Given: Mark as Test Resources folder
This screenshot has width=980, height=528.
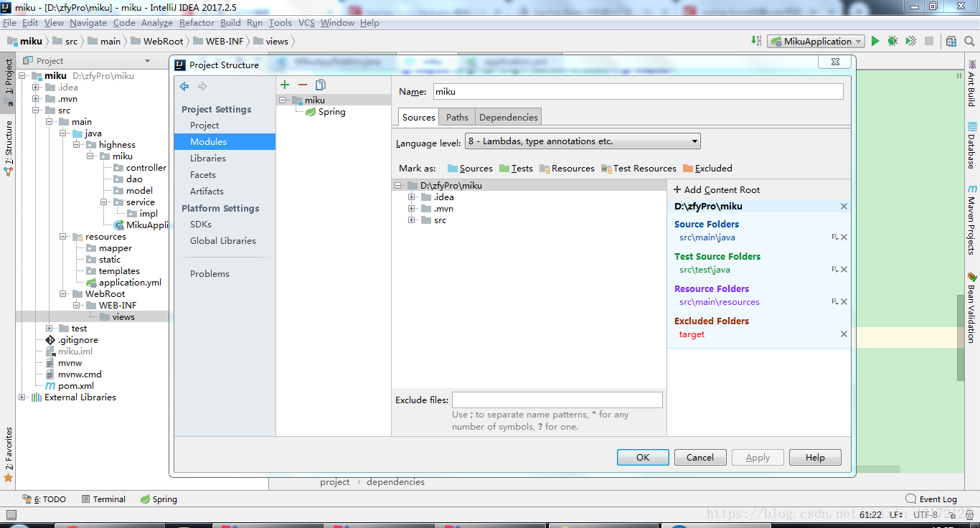Looking at the screenshot, I should click(x=639, y=169).
